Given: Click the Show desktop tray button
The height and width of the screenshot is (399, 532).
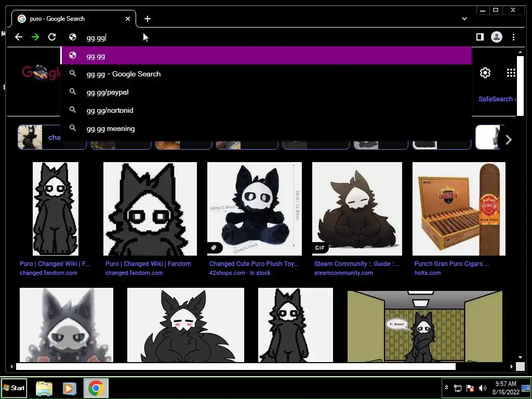Looking at the screenshot, I should (526, 388).
